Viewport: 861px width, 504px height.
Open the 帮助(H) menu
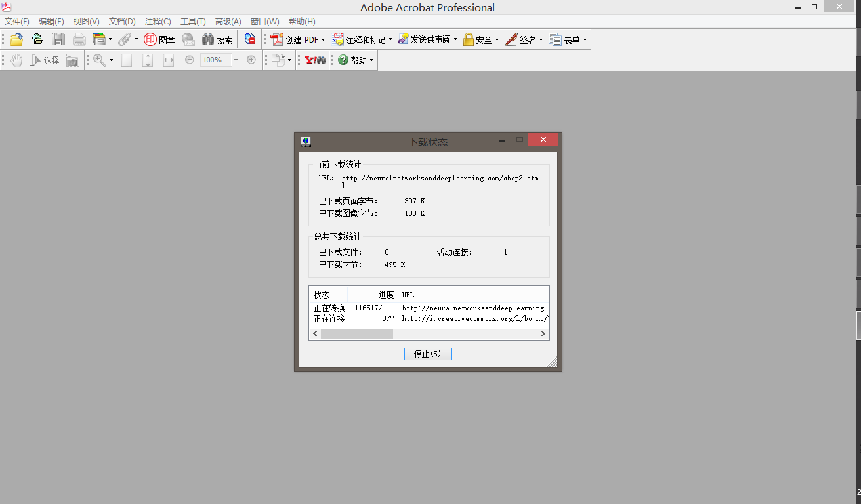302,21
